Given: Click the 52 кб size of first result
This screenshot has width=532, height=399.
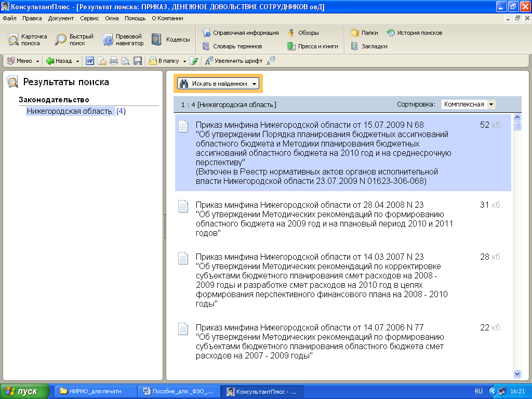Looking at the screenshot, I should [491, 125].
